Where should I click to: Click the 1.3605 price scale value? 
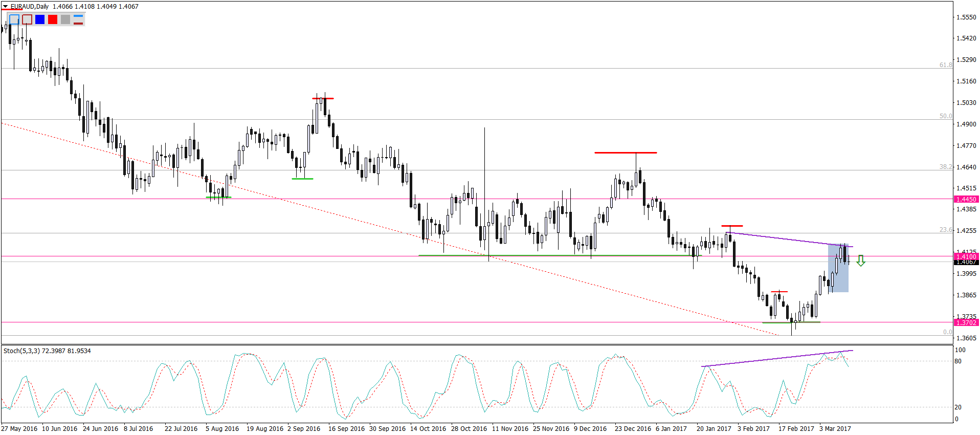[x=966, y=338]
